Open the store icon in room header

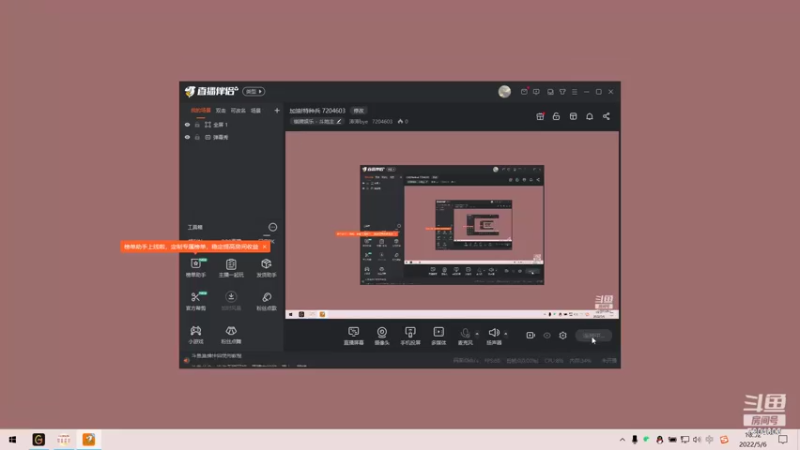point(573,116)
